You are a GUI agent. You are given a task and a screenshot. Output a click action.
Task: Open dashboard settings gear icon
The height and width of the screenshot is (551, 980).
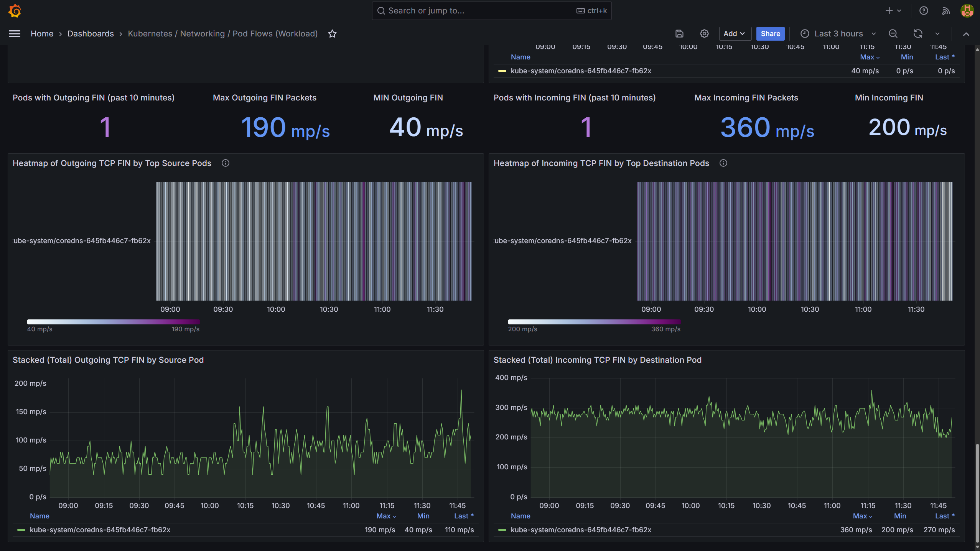(704, 34)
